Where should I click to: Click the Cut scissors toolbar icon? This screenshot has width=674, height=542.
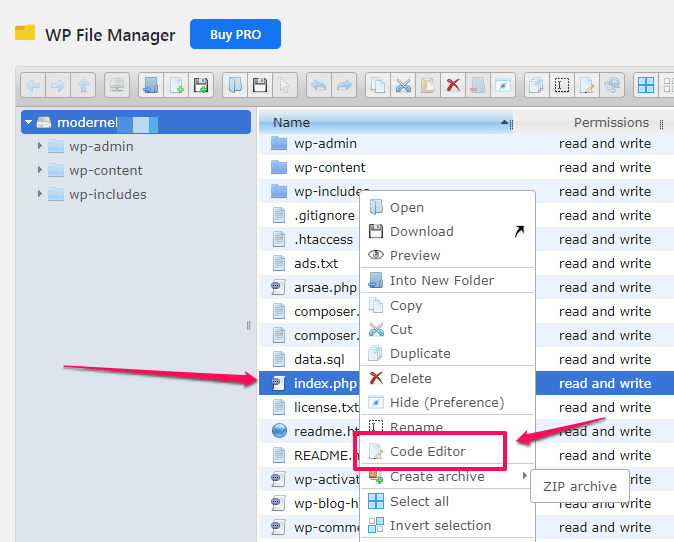click(x=403, y=85)
